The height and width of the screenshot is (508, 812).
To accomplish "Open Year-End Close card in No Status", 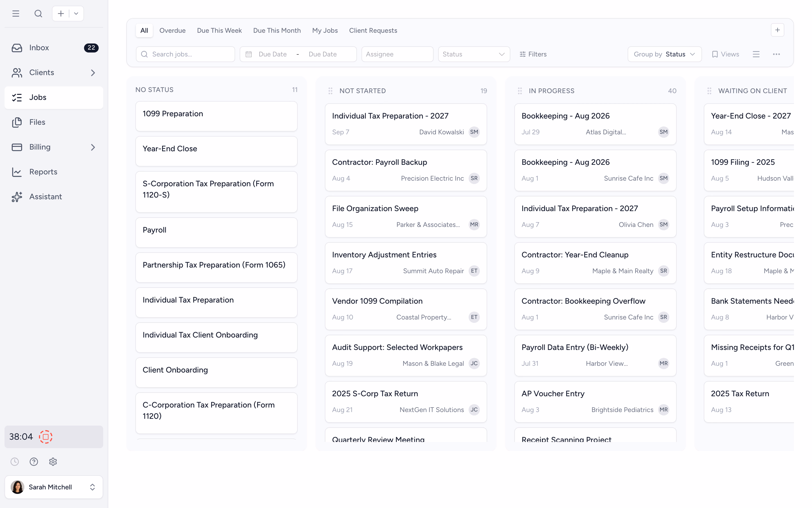I will (217, 151).
